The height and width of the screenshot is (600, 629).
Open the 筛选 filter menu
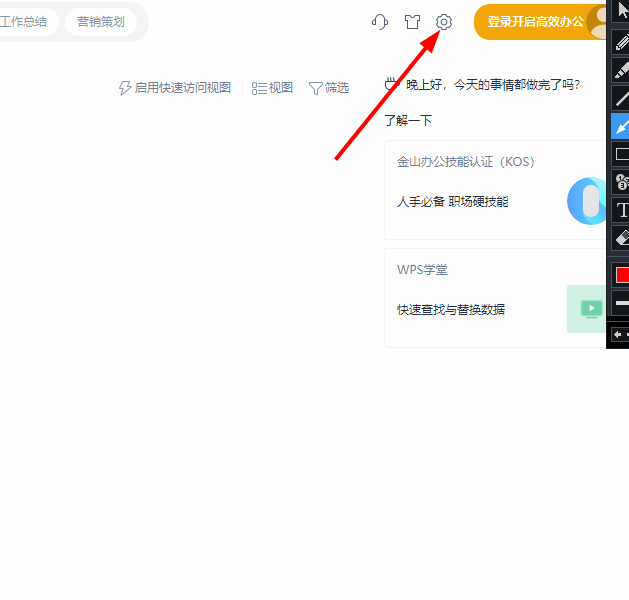[x=329, y=87]
